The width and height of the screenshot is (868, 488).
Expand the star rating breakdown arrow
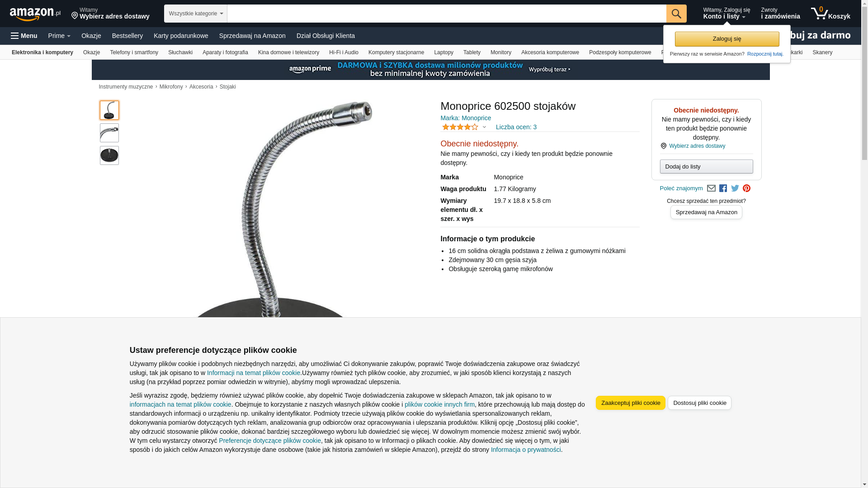click(484, 127)
